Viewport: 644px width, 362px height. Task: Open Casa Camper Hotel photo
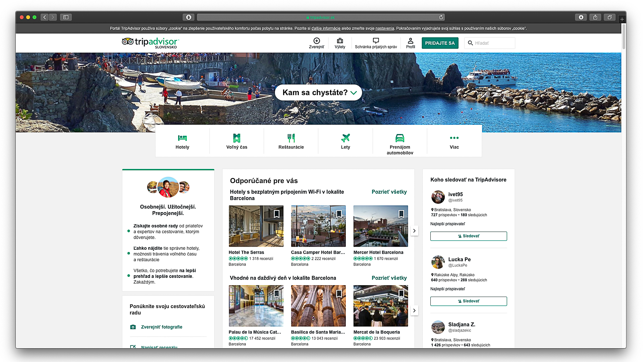pyautogui.click(x=318, y=226)
